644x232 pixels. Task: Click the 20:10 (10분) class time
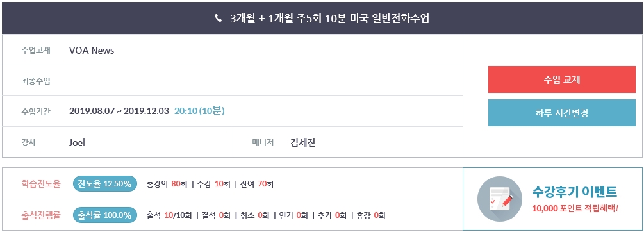pyautogui.click(x=199, y=111)
